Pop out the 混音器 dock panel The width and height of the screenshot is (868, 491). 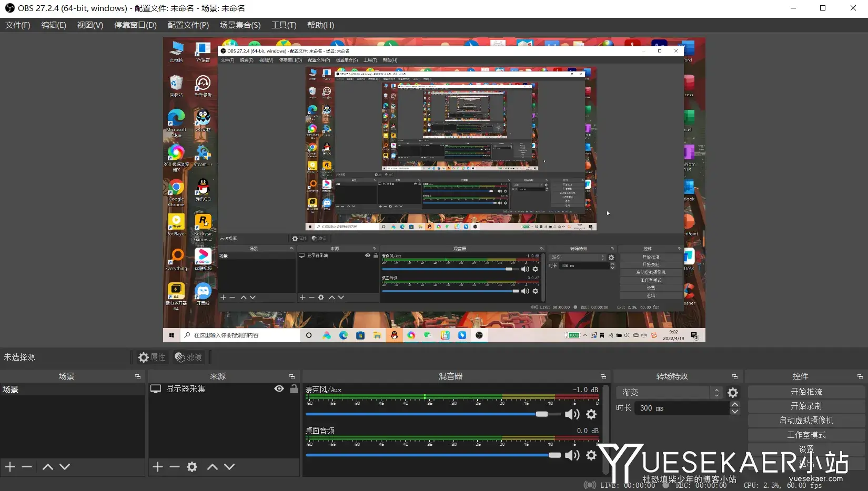pos(603,376)
